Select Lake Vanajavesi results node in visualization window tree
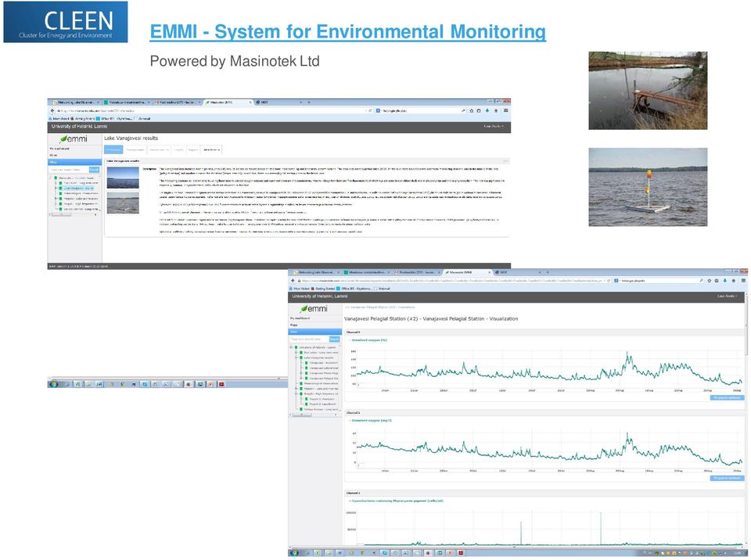The height and width of the screenshot is (560, 751). [x=318, y=358]
